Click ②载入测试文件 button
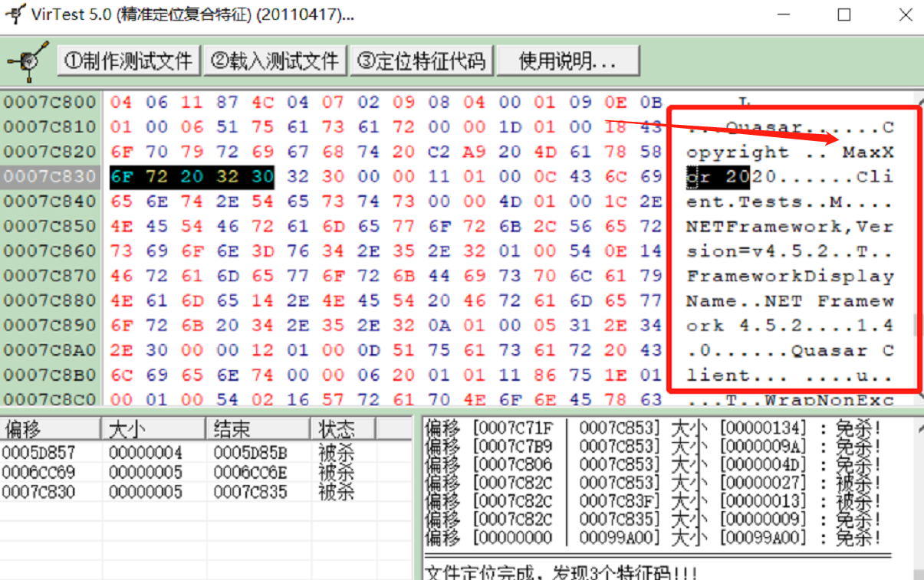The image size is (924, 580). click(x=275, y=61)
